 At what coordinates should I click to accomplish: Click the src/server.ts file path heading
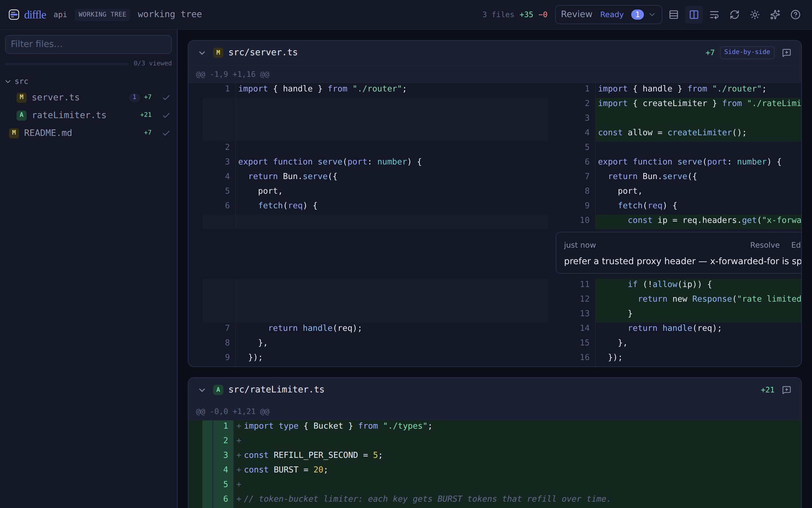point(263,52)
